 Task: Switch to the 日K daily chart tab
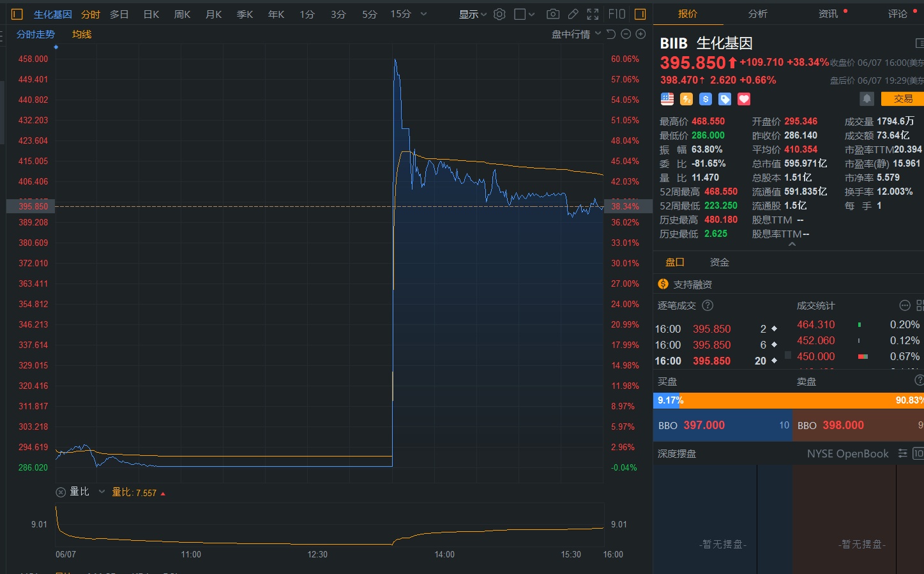[151, 14]
